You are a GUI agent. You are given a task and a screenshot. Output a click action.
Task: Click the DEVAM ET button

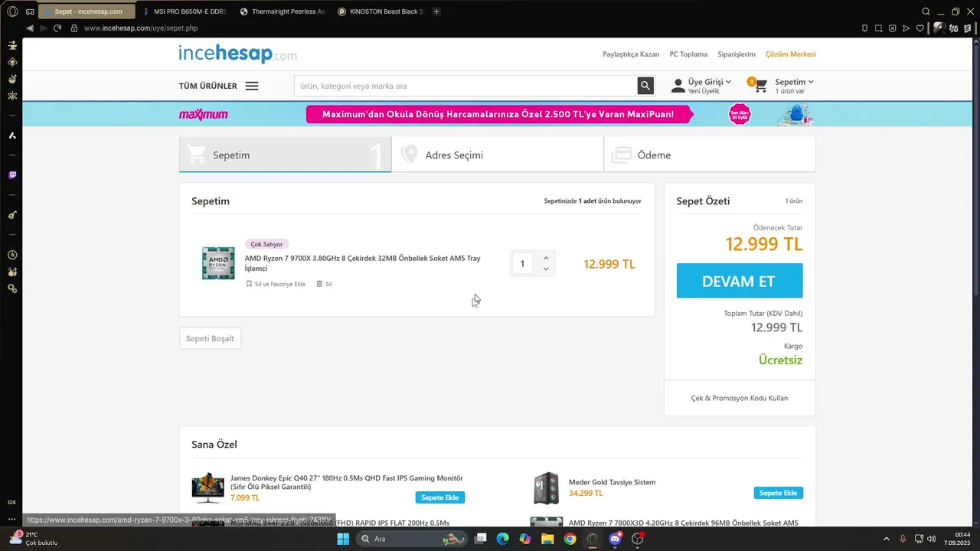(740, 281)
